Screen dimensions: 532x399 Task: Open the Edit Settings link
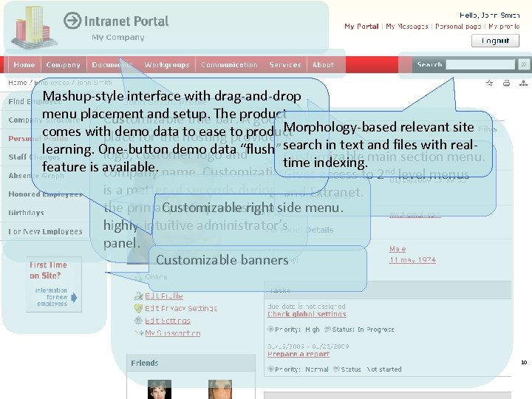168,321
